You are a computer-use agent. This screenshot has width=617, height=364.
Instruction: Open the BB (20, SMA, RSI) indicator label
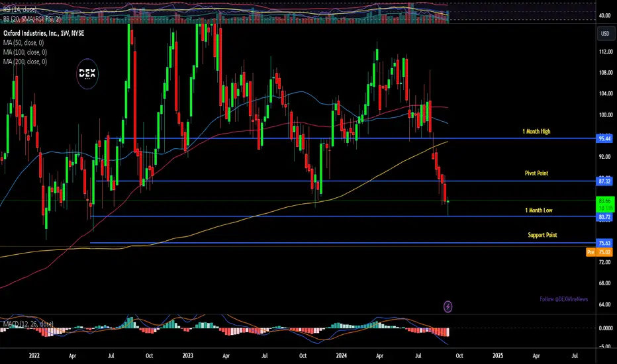(x=32, y=19)
